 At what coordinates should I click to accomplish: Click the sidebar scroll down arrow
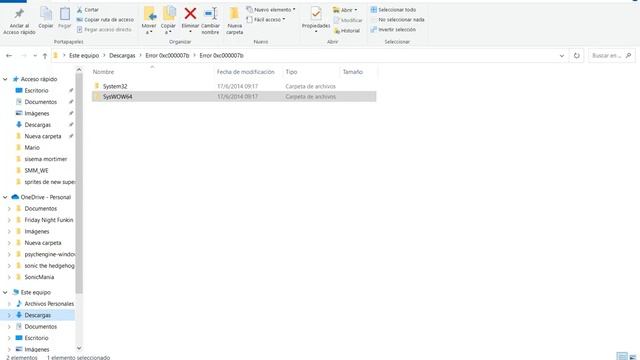coord(79,348)
